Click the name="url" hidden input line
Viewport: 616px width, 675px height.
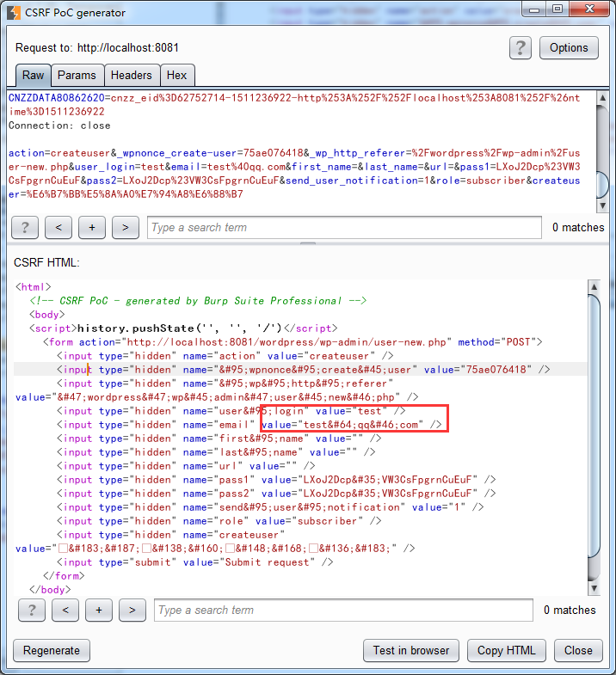pos(186,466)
